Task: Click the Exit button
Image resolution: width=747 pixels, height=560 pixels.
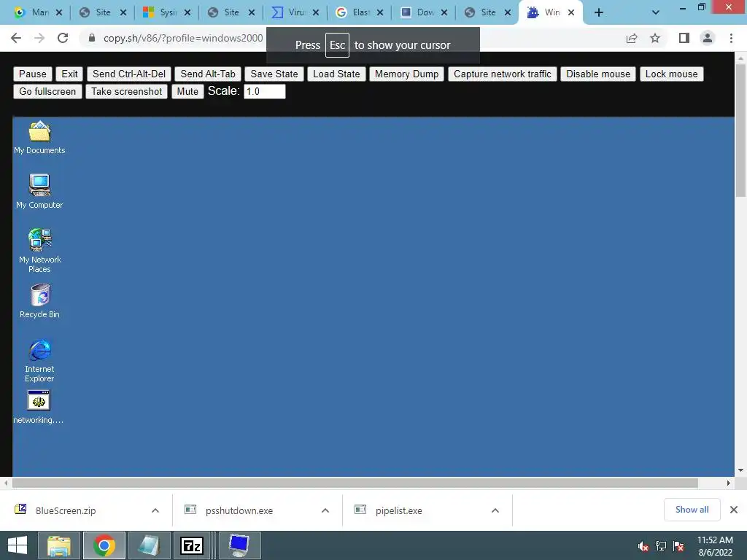Action: pyautogui.click(x=69, y=74)
